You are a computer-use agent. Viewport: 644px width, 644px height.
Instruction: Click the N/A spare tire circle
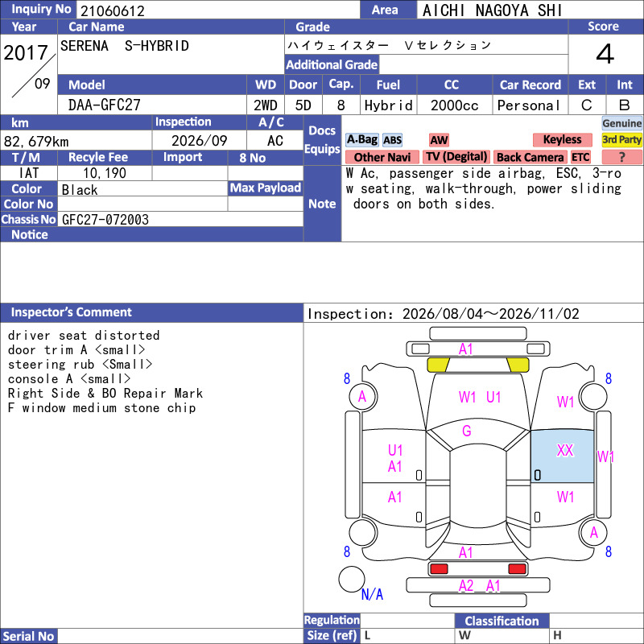tap(352, 579)
